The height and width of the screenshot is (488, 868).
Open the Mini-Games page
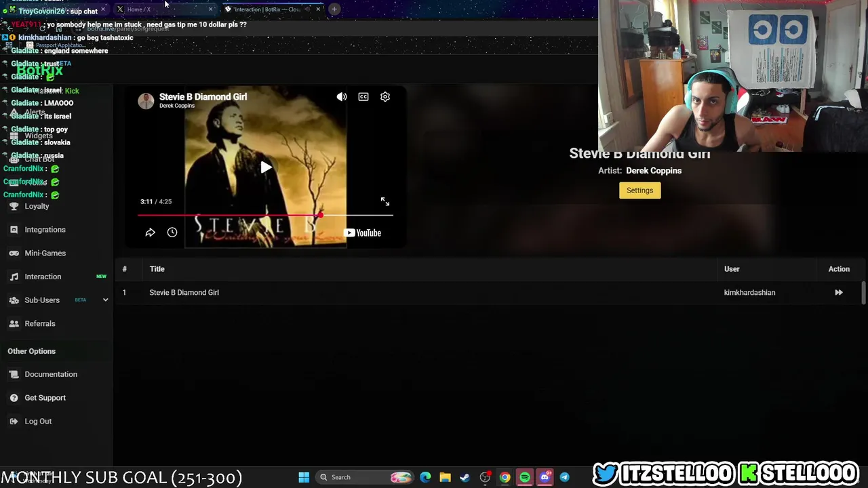tap(45, 253)
